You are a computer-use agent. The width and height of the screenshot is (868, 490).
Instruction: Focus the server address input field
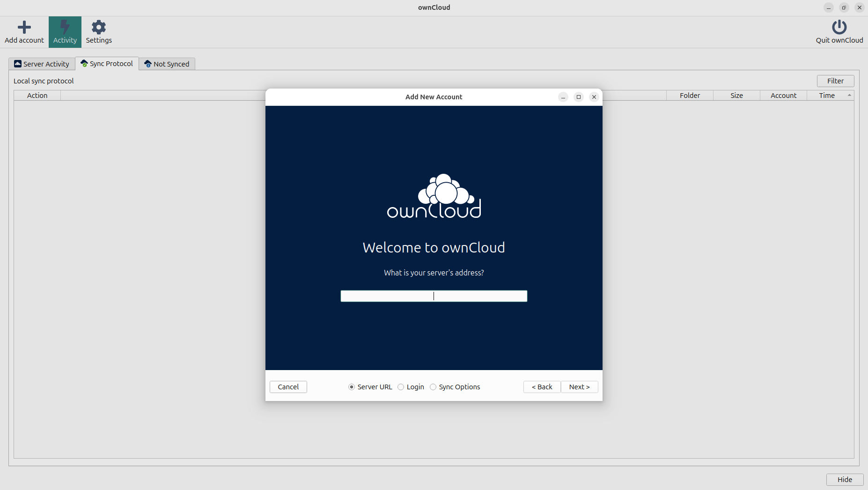click(x=434, y=296)
